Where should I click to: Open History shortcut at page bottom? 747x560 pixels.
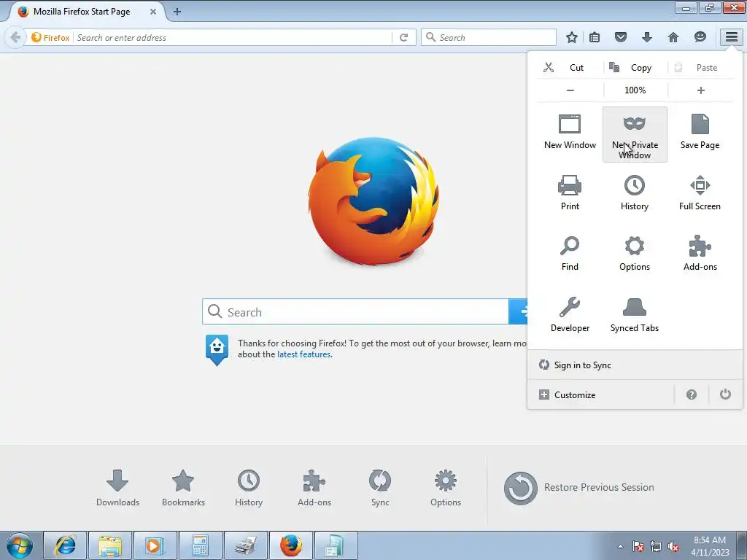click(x=249, y=488)
